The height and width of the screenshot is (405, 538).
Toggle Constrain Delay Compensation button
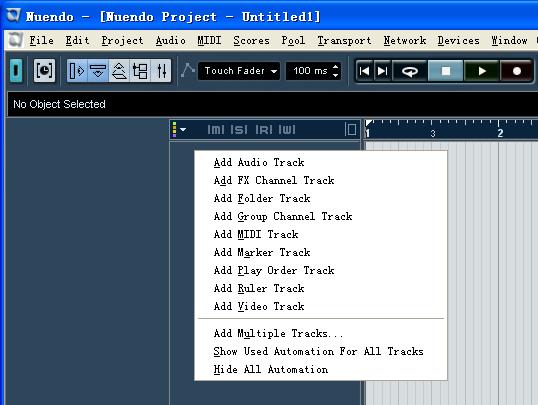pos(44,71)
